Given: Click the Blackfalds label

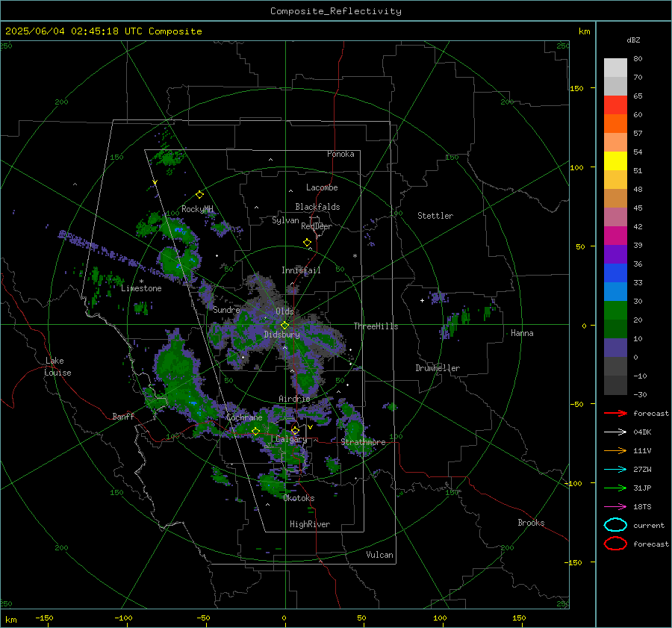Looking at the screenshot, I should 317,207.
